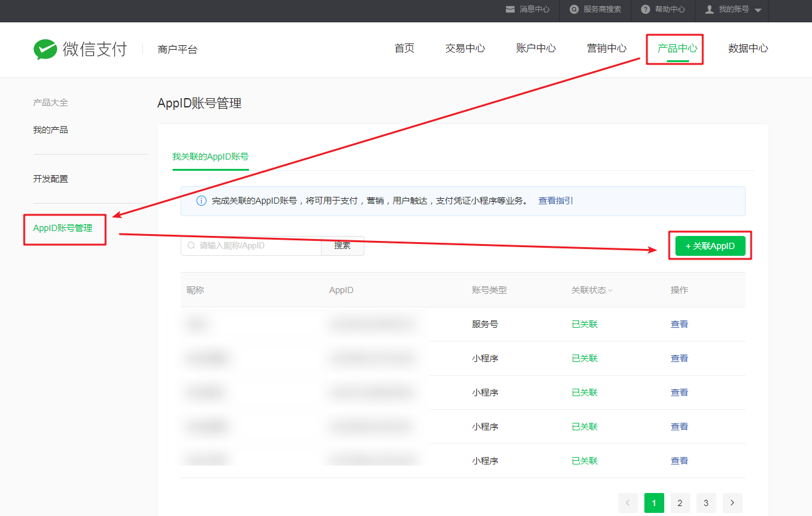Image resolution: width=812 pixels, height=516 pixels.
Task: Go to page 2 in pagination
Action: coord(680,503)
